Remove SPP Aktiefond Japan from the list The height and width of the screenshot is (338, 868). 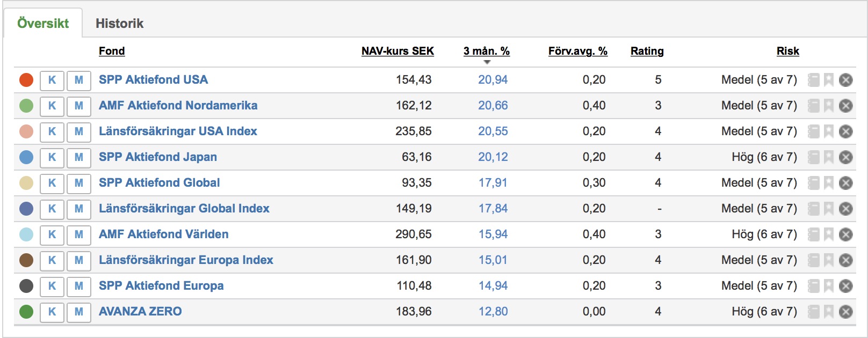tap(846, 157)
